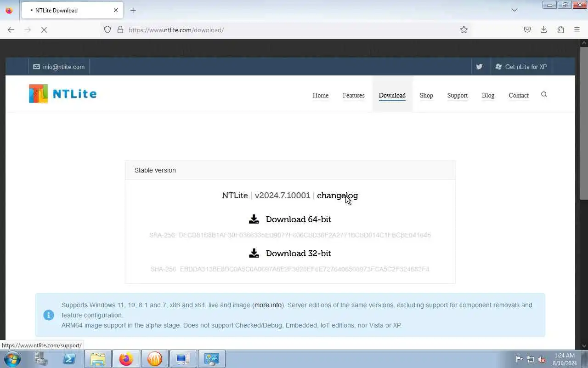Open the orange round app taskbar icon

(155, 359)
